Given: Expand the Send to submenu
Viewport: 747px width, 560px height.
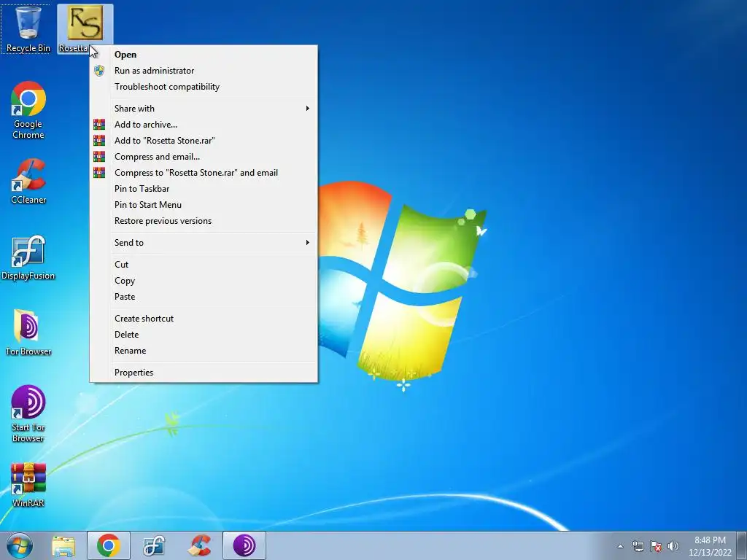Looking at the screenshot, I should [204, 243].
